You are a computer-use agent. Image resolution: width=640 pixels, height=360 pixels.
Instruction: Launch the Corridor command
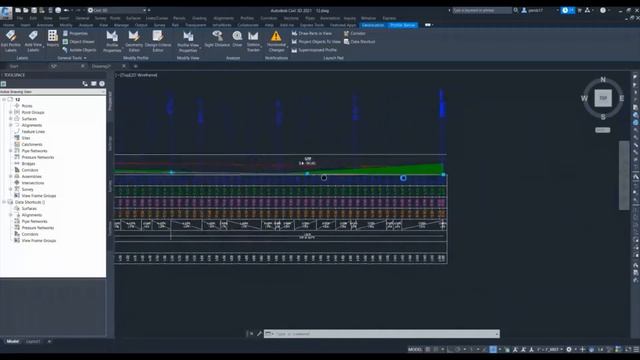(355, 33)
